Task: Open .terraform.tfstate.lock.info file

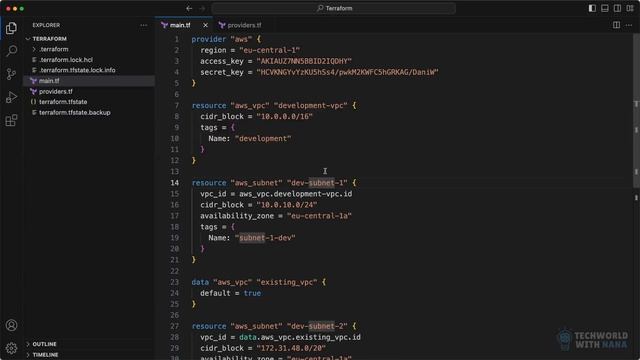Action: 77,70
